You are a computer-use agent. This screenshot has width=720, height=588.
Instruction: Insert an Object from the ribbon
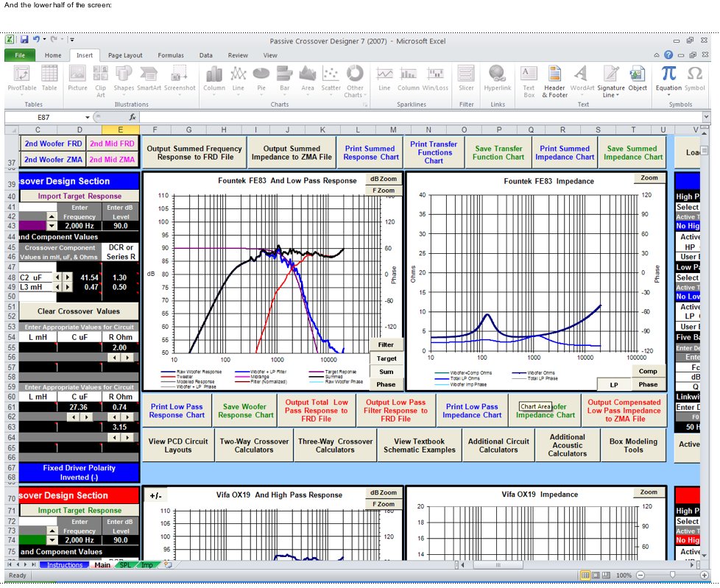[638, 79]
